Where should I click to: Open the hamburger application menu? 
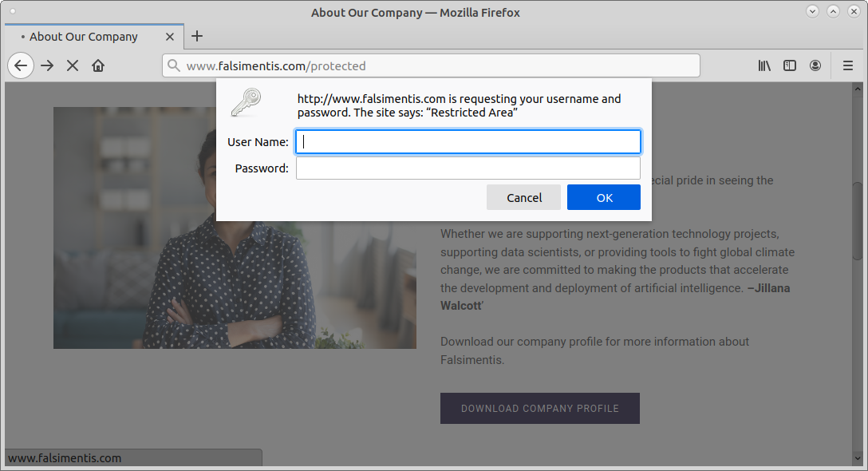point(847,66)
